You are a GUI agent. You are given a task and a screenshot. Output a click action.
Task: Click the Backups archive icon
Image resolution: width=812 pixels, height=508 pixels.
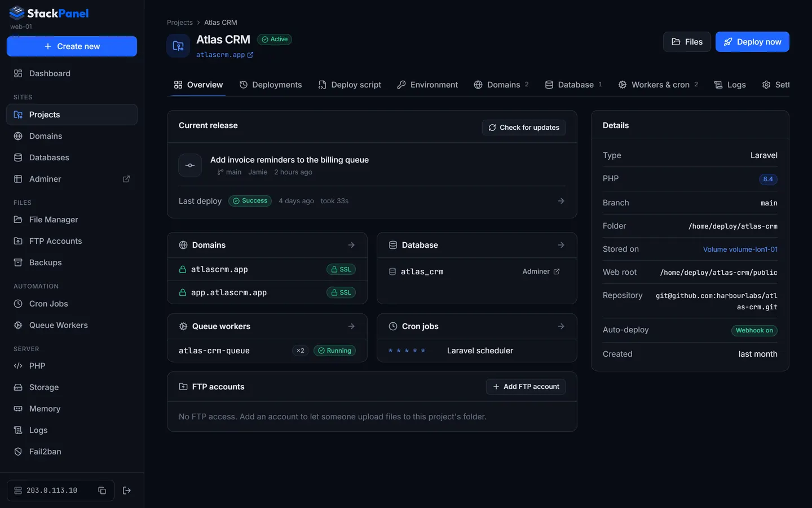18,262
